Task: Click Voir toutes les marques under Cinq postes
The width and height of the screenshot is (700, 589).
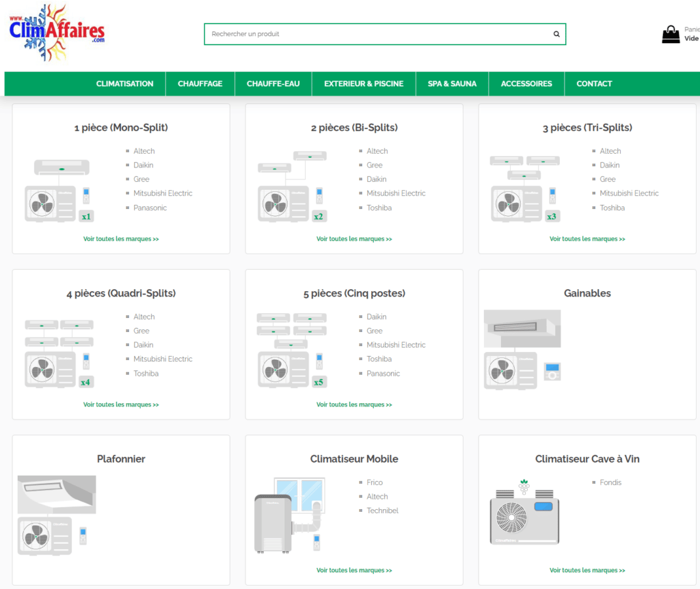Action: point(355,405)
